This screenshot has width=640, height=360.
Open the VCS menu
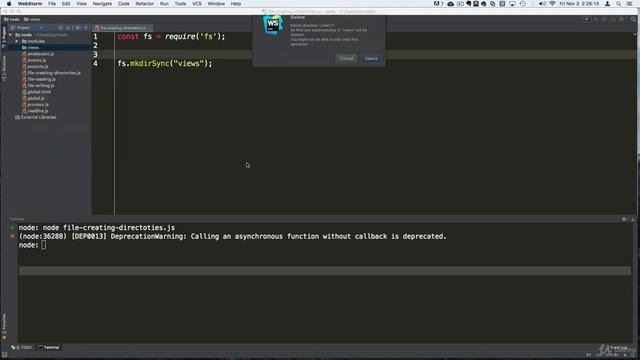(197, 4)
